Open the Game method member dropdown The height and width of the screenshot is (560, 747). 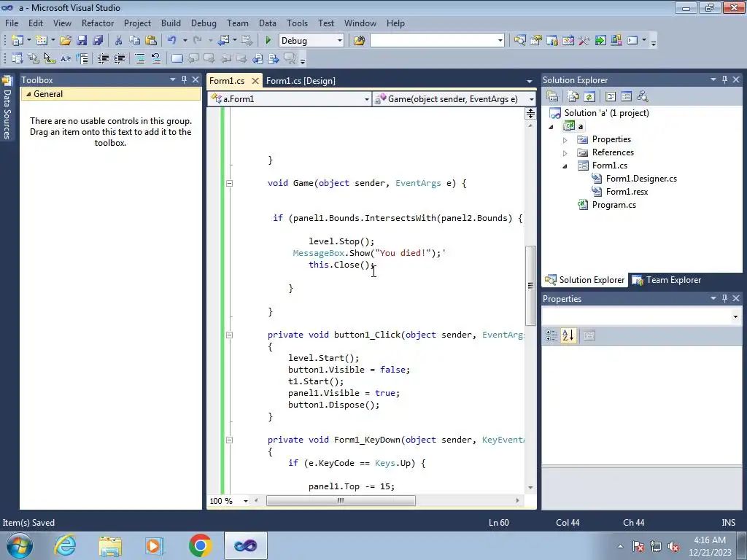point(531,99)
